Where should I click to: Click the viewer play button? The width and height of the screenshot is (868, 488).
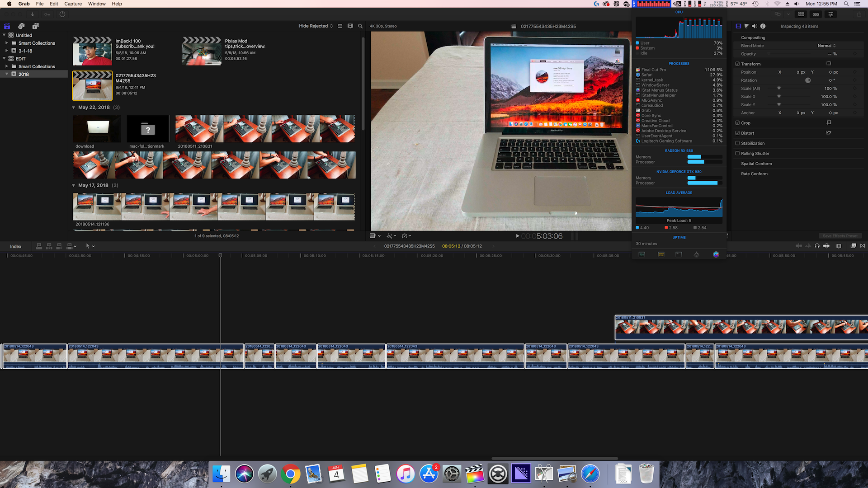[517, 236]
